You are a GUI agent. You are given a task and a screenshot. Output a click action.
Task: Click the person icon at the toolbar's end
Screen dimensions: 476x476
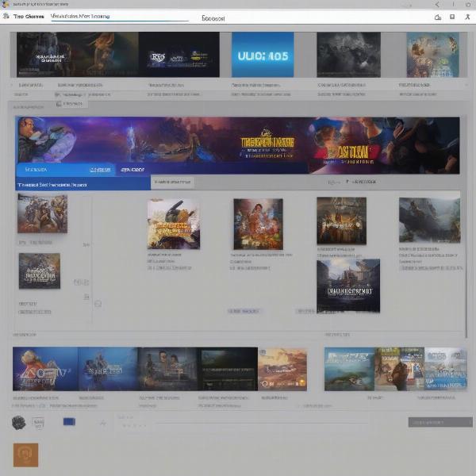coord(467,17)
